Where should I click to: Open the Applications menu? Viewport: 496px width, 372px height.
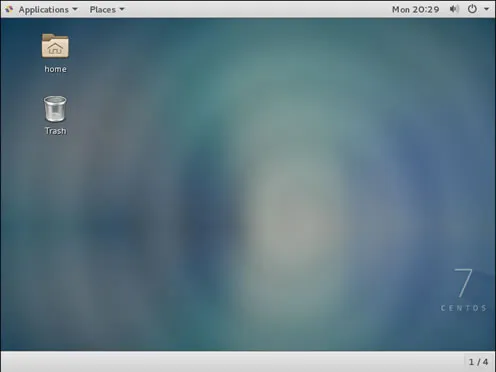click(48, 10)
